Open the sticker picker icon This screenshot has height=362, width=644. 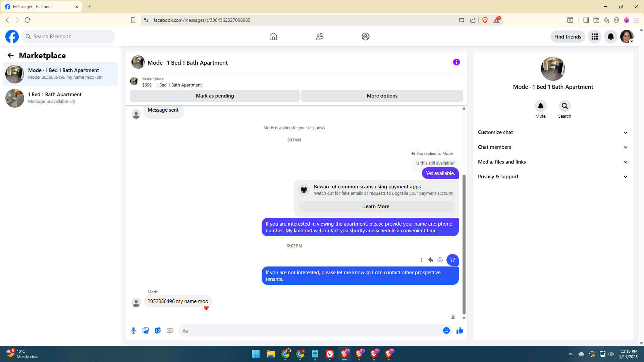[x=158, y=330]
